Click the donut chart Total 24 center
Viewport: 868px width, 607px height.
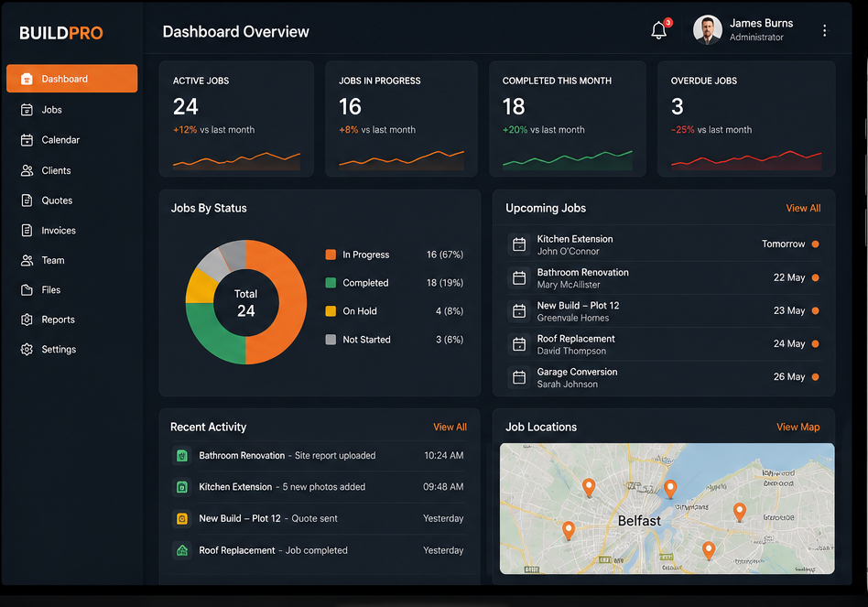pos(245,303)
